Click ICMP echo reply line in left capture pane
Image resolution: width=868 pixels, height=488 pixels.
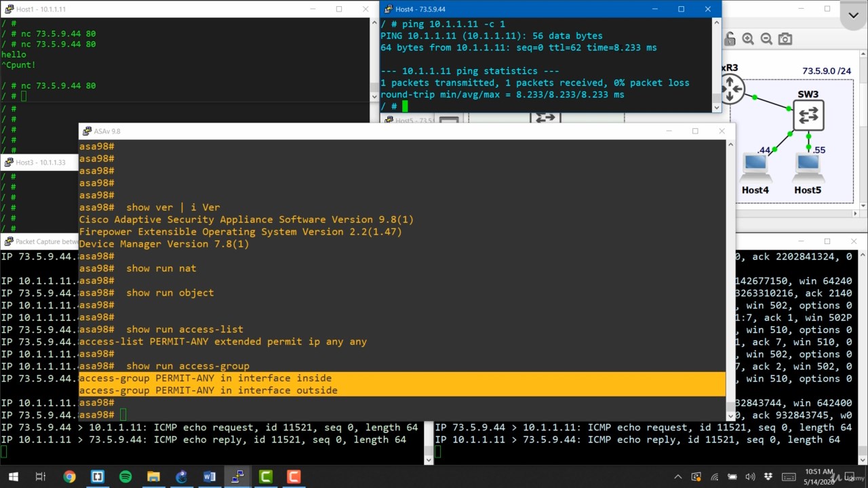click(x=203, y=440)
